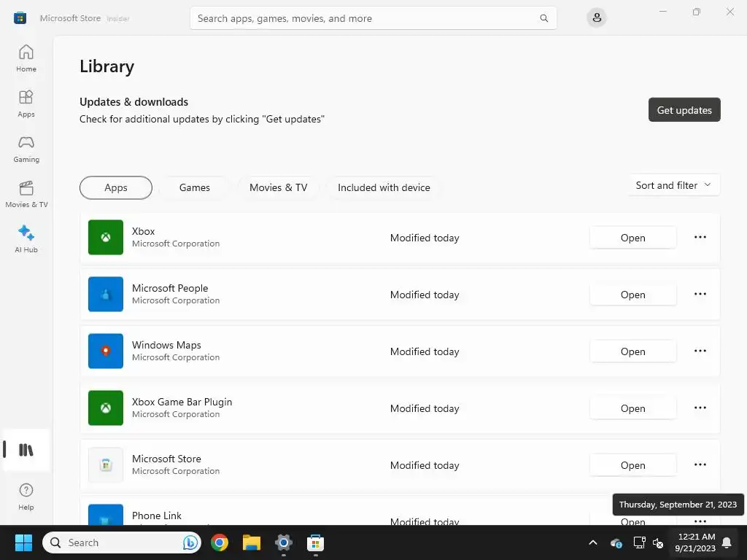Check for updates with Get updates
The height and width of the screenshot is (560, 747).
(x=684, y=110)
